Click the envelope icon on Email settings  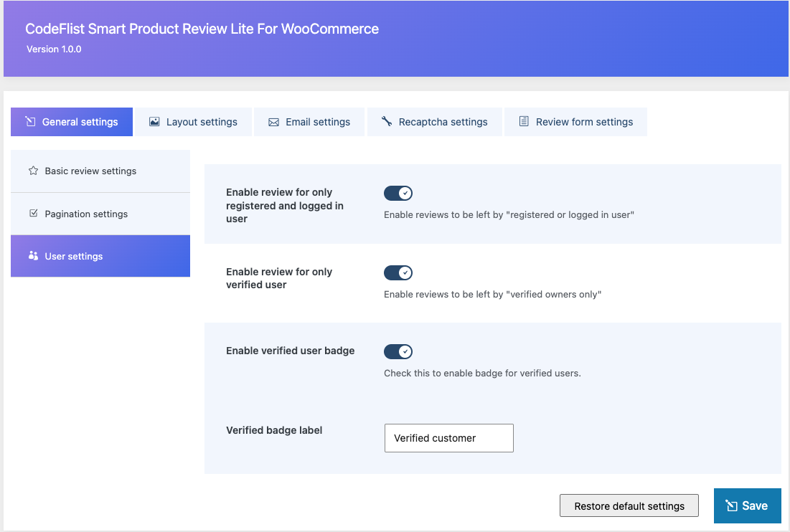click(273, 123)
